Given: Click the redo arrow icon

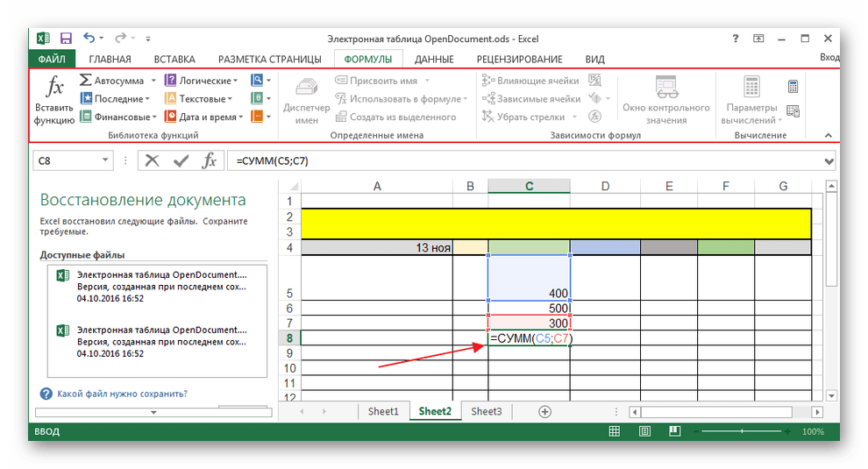Looking at the screenshot, I should tap(120, 38).
